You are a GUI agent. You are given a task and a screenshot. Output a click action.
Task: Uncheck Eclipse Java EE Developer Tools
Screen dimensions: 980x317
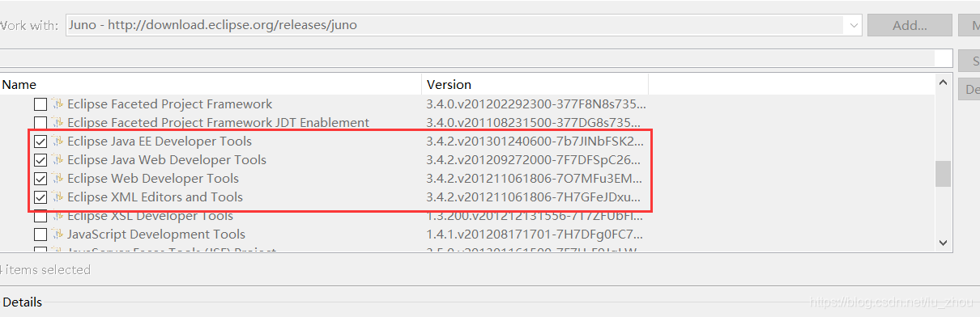click(x=40, y=142)
